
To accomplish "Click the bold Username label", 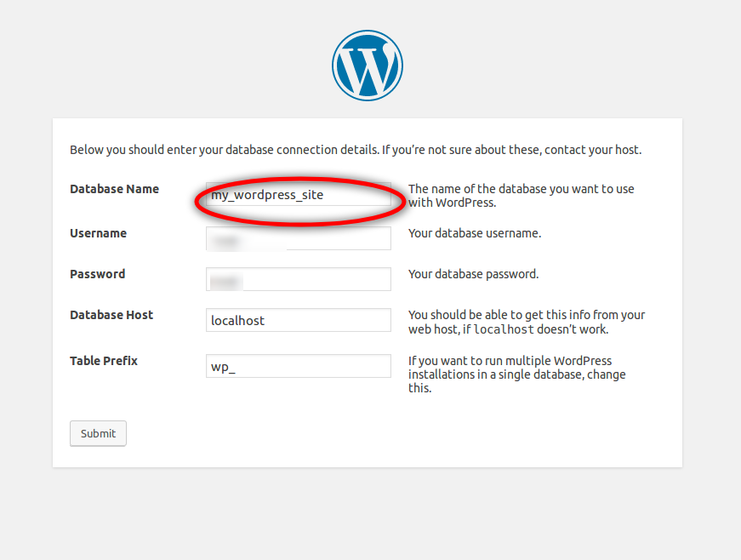I will coord(98,233).
